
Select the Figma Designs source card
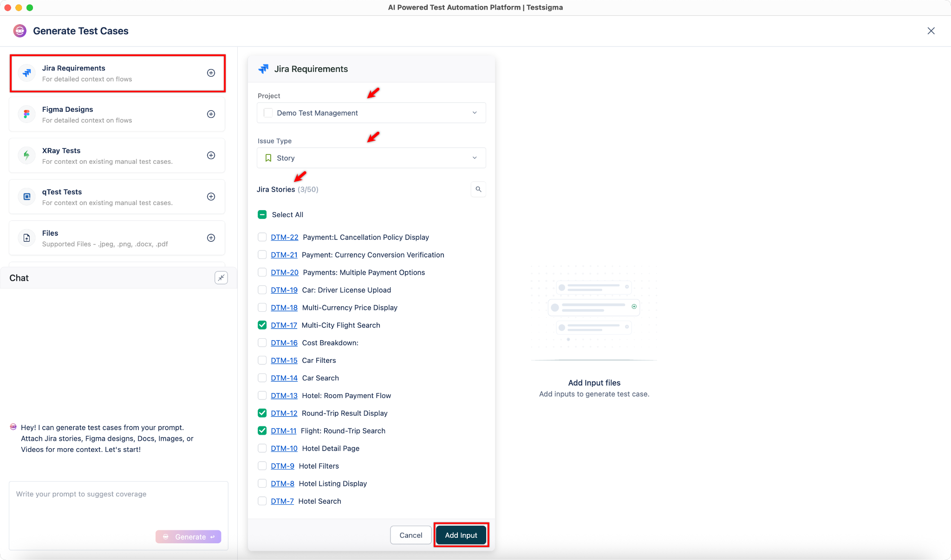click(x=117, y=115)
